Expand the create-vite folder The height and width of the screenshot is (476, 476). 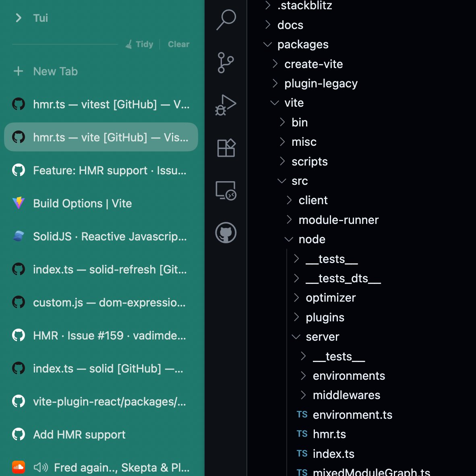[275, 64]
